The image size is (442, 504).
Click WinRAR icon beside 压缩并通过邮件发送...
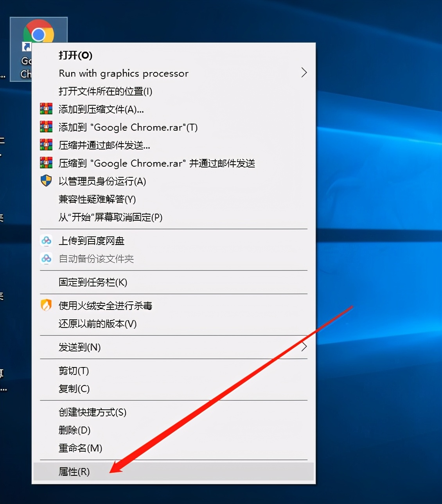point(46,145)
